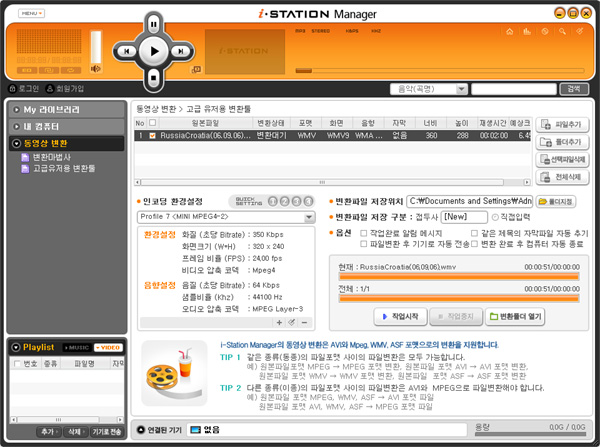Click the magnifier search icon in the top toolbar
The width and height of the screenshot is (600, 447).
pyautogui.click(x=562, y=31)
